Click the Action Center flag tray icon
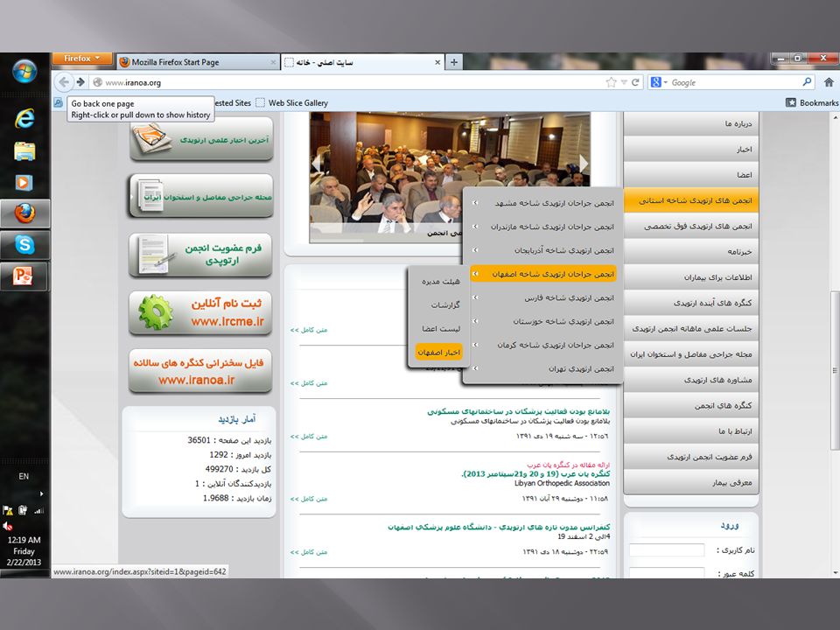The width and height of the screenshot is (840, 630). pyautogui.click(x=8, y=510)
